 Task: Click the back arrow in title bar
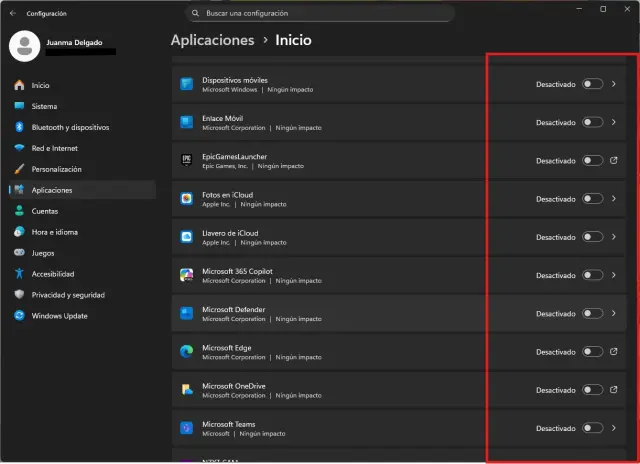(13, 13)
